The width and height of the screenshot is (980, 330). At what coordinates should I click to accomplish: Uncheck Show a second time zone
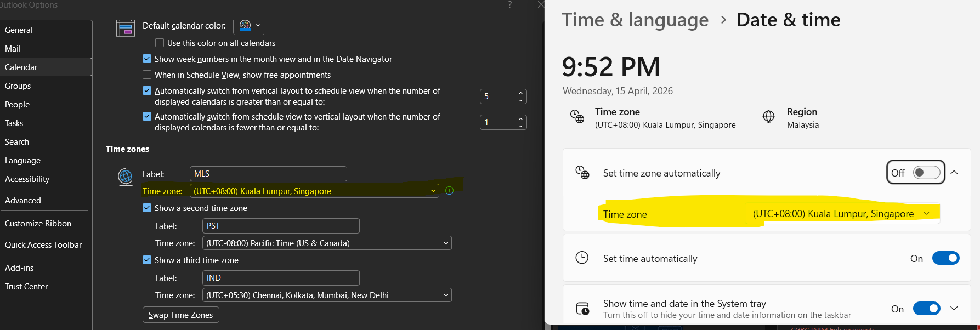[147, 208]
